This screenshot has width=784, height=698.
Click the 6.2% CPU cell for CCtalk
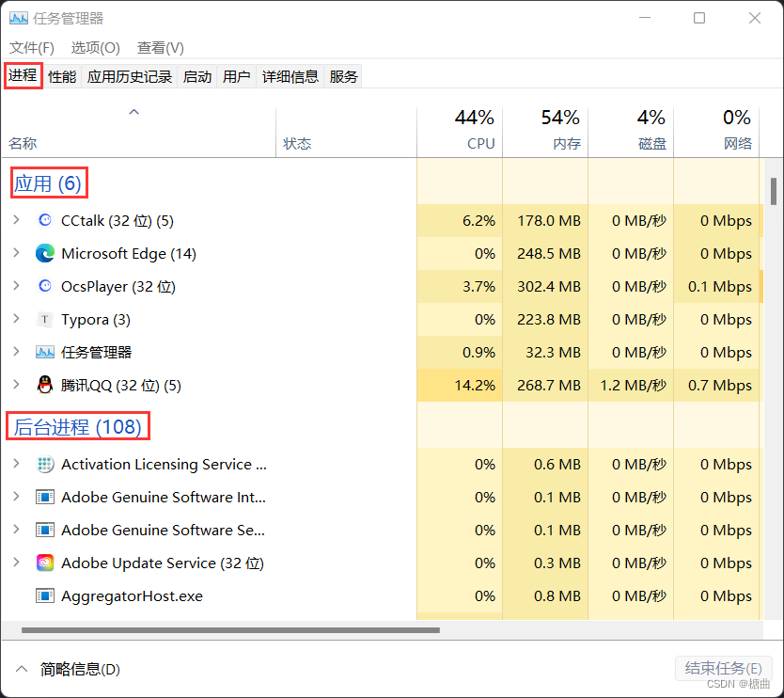(x=460, y=220)
